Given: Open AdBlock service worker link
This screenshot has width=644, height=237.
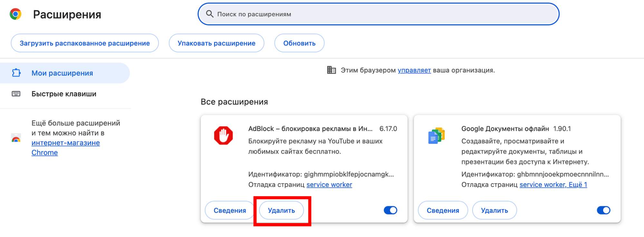Looking at the screenshot, I should [x=329, y=185].
